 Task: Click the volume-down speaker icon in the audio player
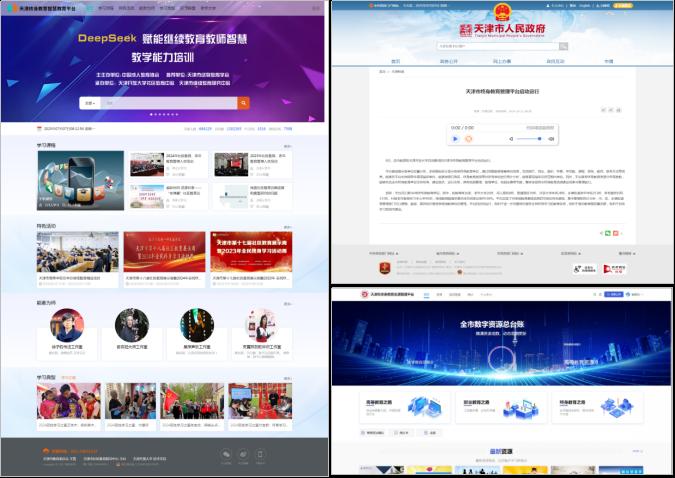[x=511, y=139]
